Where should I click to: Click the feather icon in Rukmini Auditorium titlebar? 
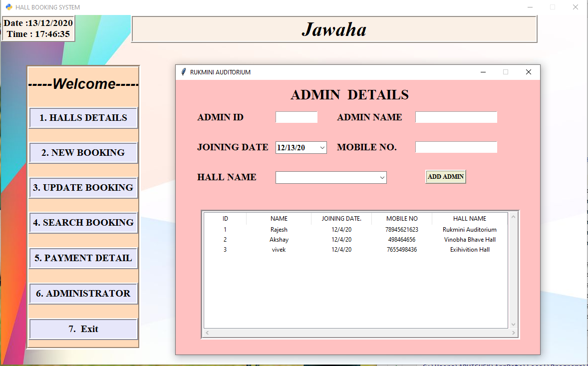[x=183, y=72]
